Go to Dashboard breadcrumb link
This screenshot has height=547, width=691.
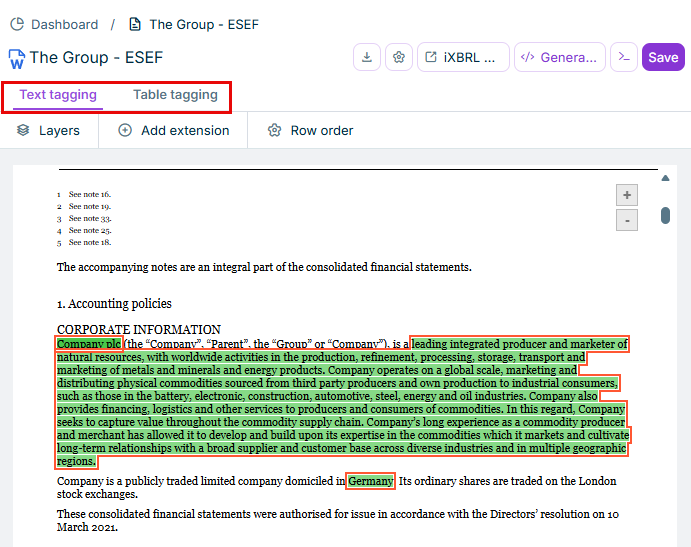pos(64,24)
